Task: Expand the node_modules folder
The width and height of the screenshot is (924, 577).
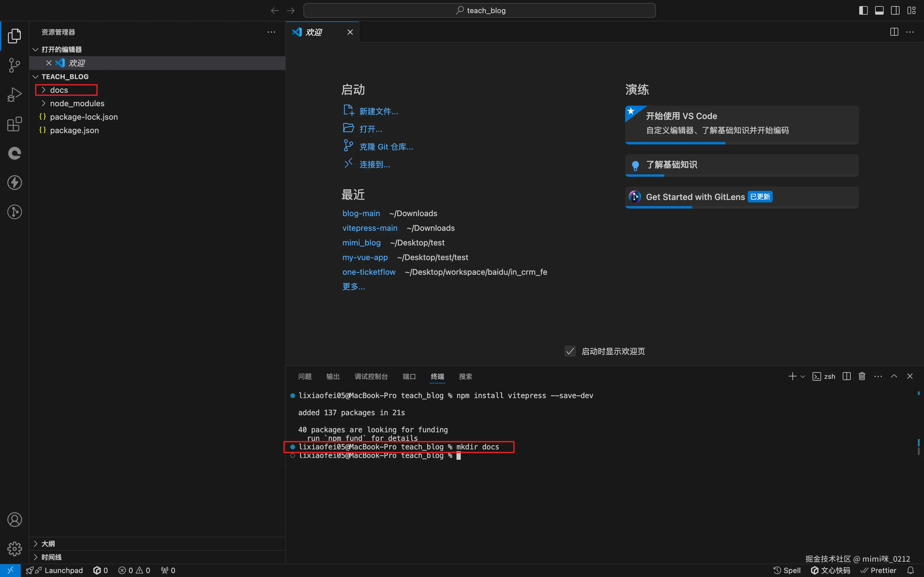Action: pyautogui.click(x=77, y=103)
